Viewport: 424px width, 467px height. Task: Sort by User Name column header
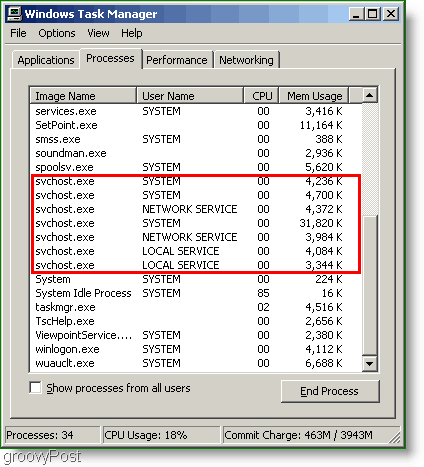coord(190,96)
